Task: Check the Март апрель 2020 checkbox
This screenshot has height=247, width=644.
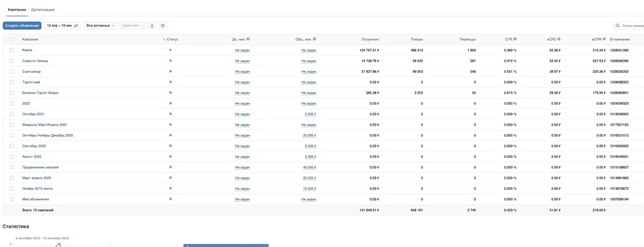Action: tap(12, 178)
